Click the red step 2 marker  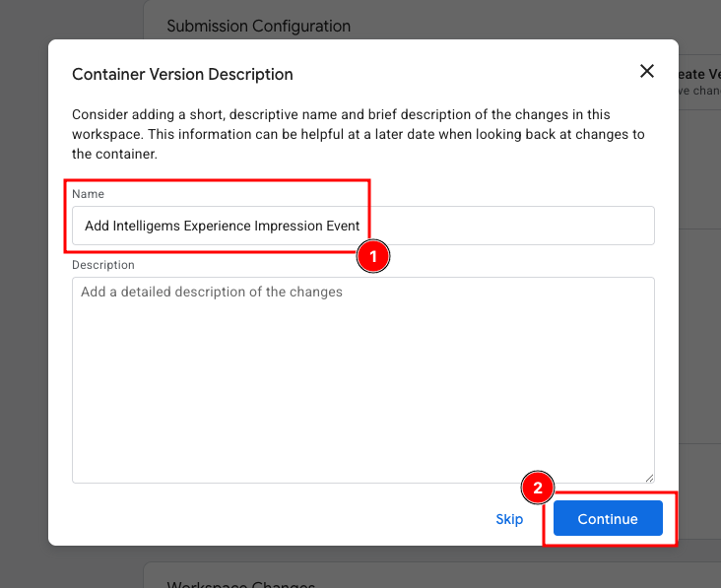click(538, 488)
